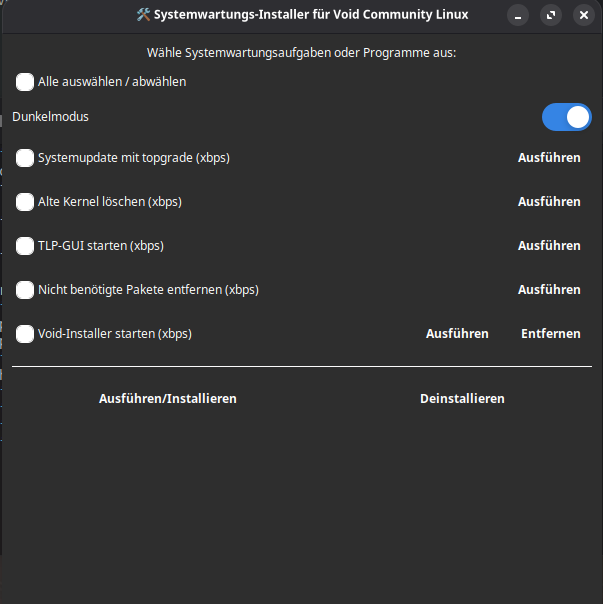Close the Systemwartungs-Installer window
The width and height of the screenshot is (603, 604).
(x=584, y=15)
